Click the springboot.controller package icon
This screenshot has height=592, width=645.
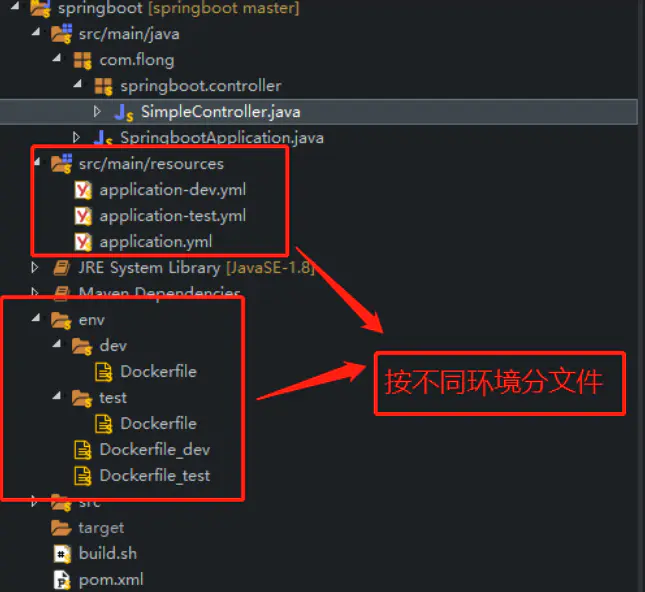click(103, 86)
